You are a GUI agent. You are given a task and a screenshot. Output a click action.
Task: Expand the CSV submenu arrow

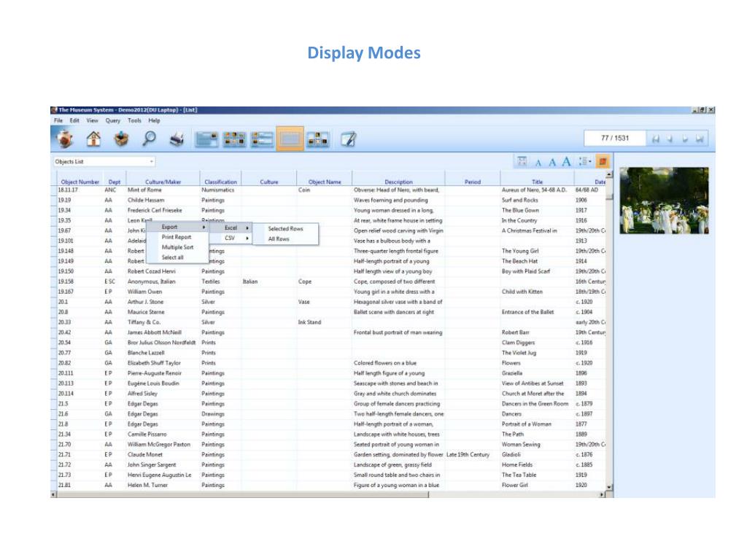click(x=247, y=238)
